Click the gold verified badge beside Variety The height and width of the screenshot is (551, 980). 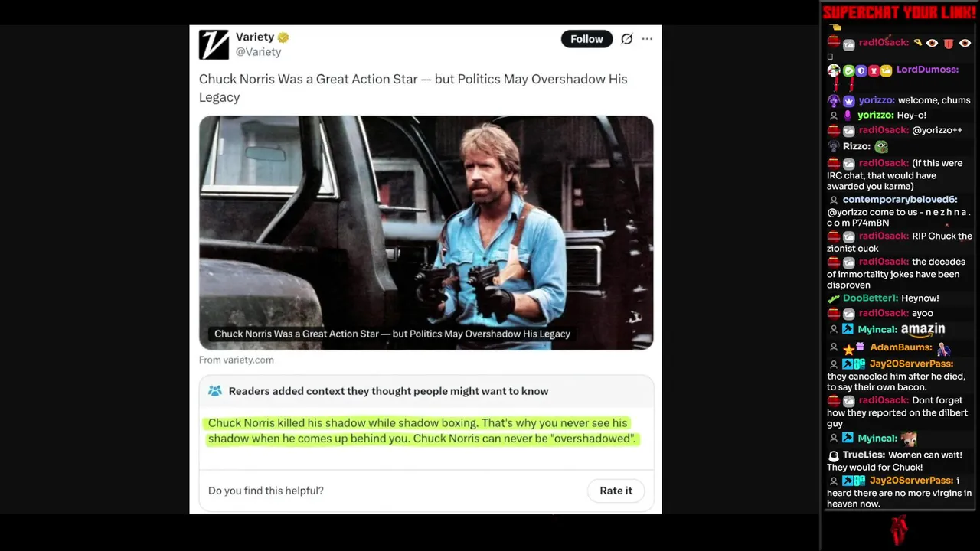(x=283, y=37)
